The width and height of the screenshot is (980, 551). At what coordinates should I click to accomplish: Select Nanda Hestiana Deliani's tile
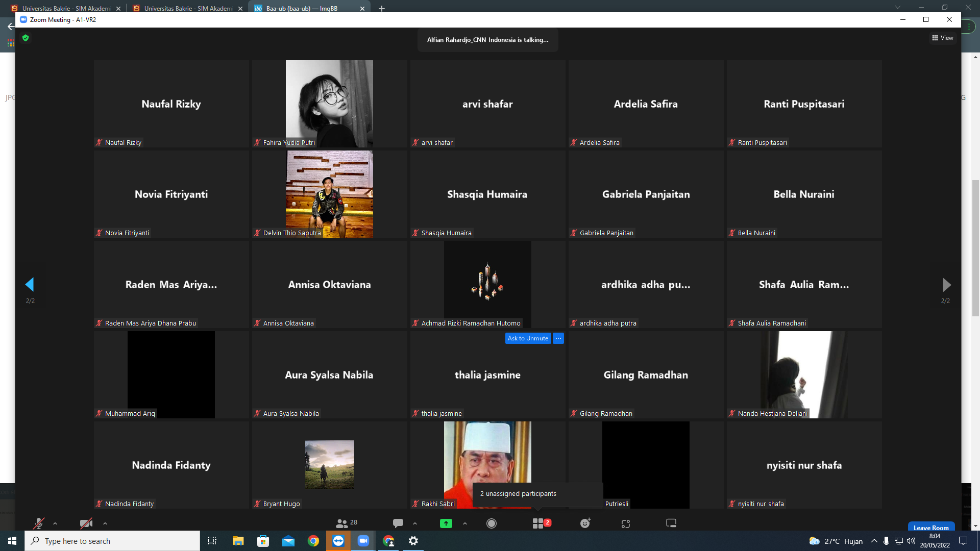(x=804, y=374)
